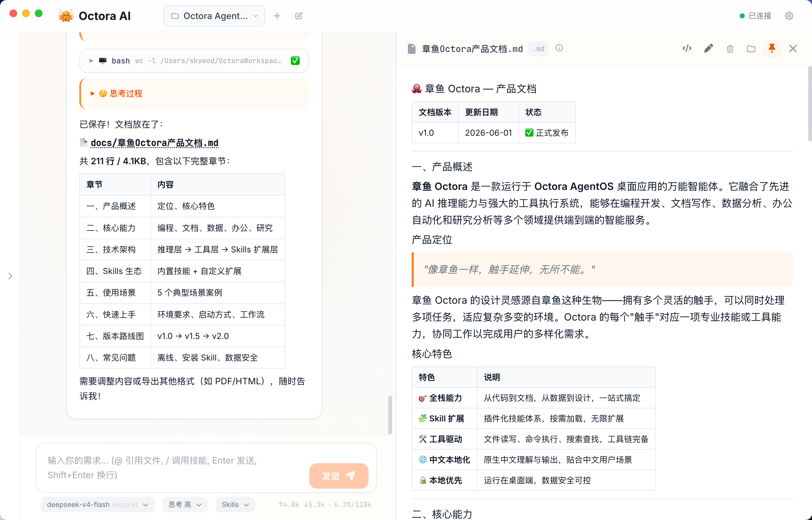This screenshot has width=812, height=520.
Task: Open the 思考 高 thinking level dropdown
Action: 185,504
